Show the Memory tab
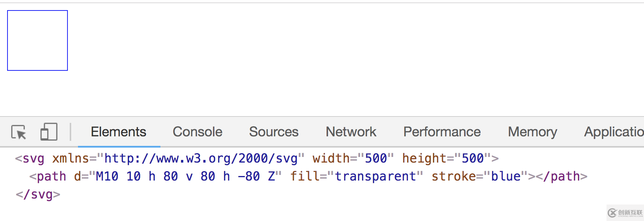The image size is (644, 221). (x=532, y=132)
